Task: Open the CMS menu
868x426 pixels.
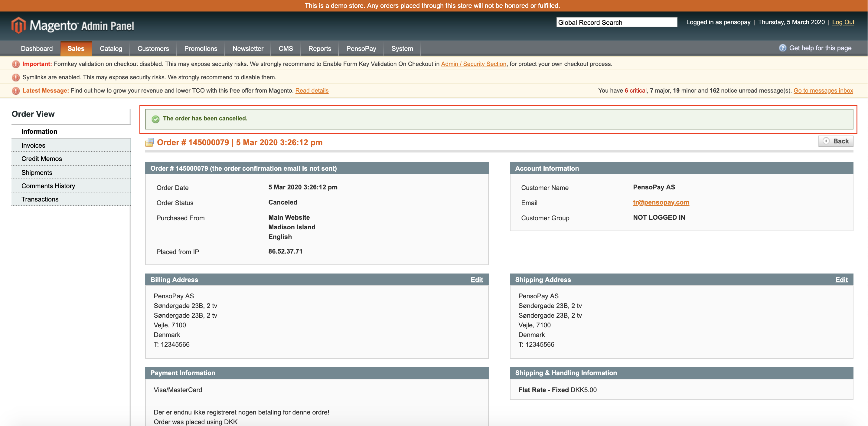Action: tap(286, 48)
